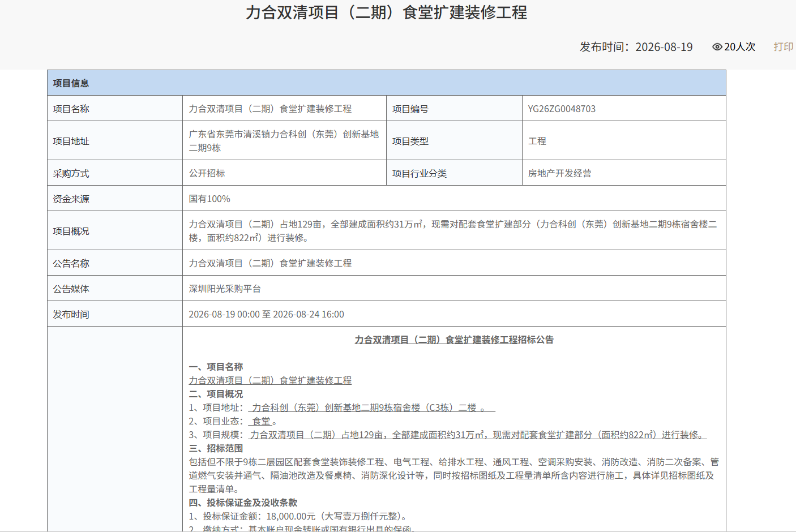Click the 工程 project type value
Screen dimensions: 796x532
(537, 141)
